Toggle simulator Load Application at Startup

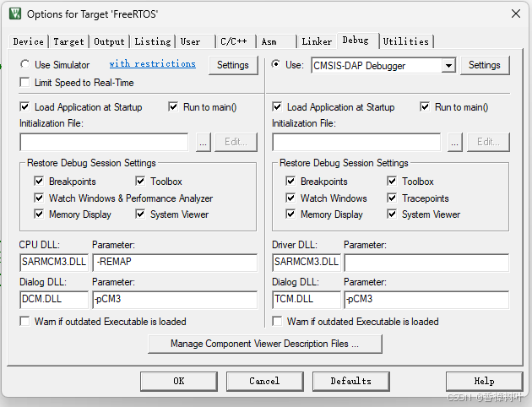[x=24, y=107]
